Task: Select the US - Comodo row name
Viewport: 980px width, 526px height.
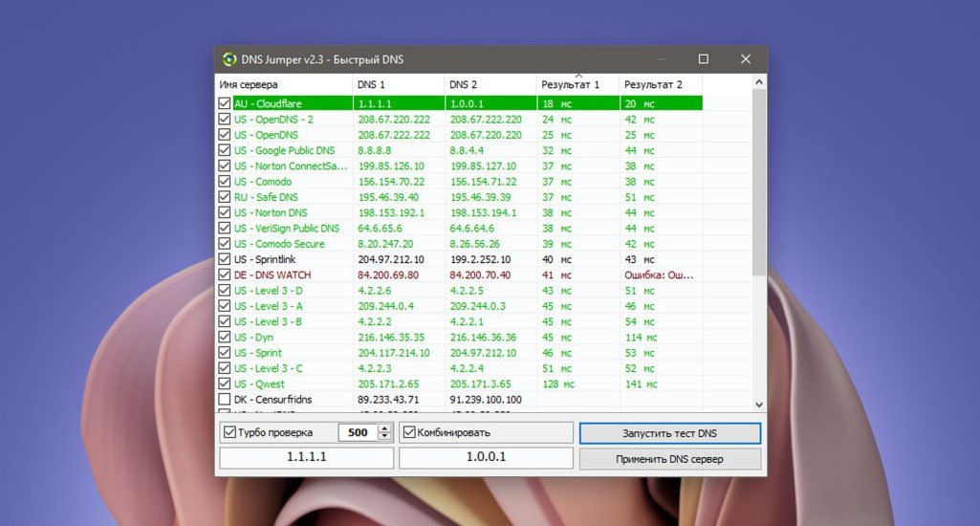Action: point(263,182)
